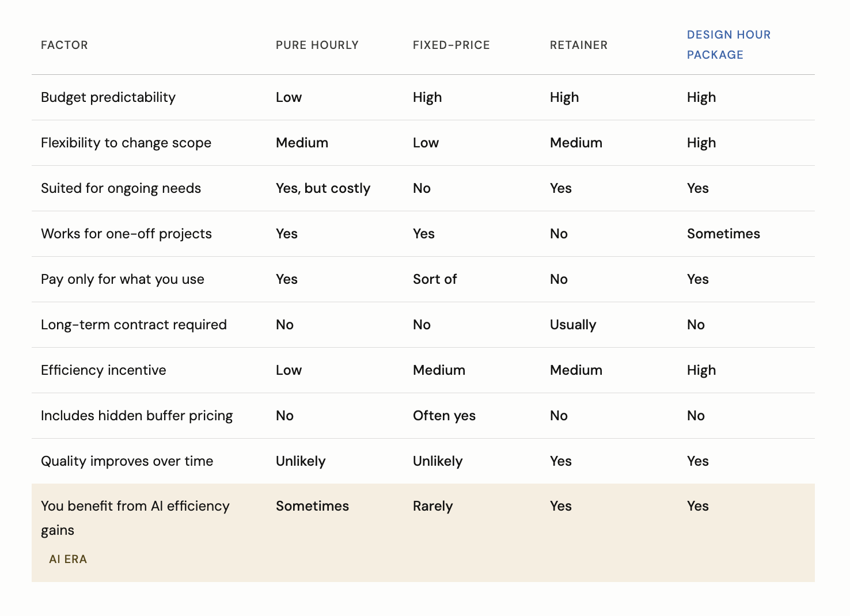
Task: Click the 'Suited for ongoing needs' label
Action: (121, 188)
